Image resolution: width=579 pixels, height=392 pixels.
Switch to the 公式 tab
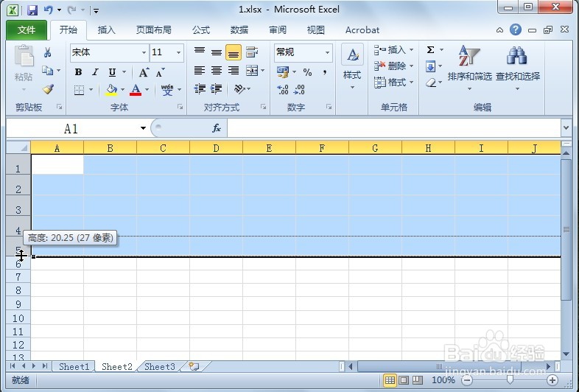click(201, 30)
